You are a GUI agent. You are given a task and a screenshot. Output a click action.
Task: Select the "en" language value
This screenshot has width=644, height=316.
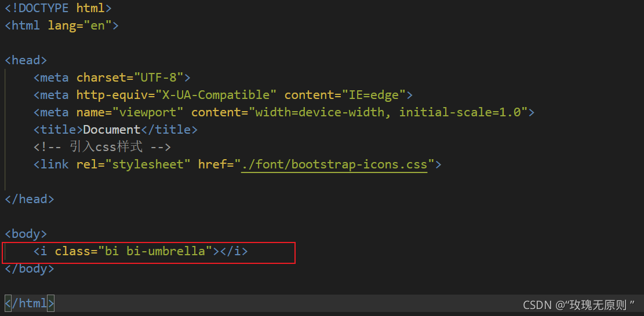click(x=98, y=25)
